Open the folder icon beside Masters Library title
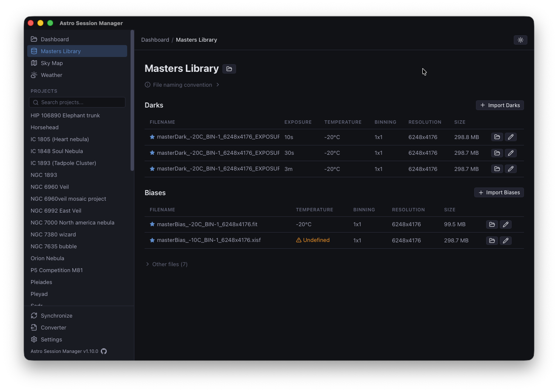This screenshot has width=558, height=392. (229, 68)
